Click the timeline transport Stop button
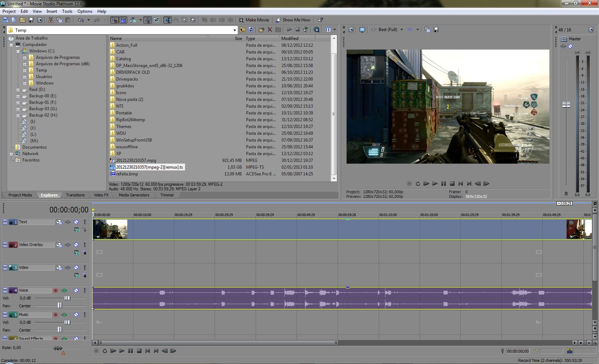Image resolution: width=599 pixels, height=364 pixels. (139, 351)
